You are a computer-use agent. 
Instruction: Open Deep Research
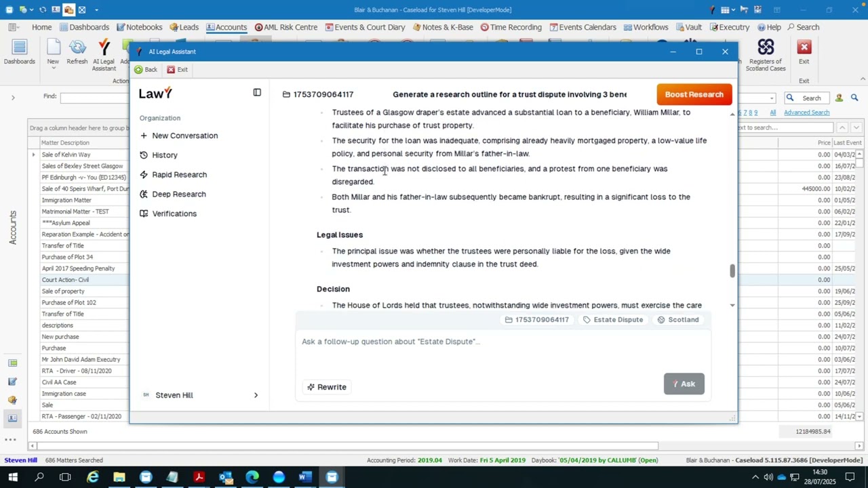[x=173, y=194]
